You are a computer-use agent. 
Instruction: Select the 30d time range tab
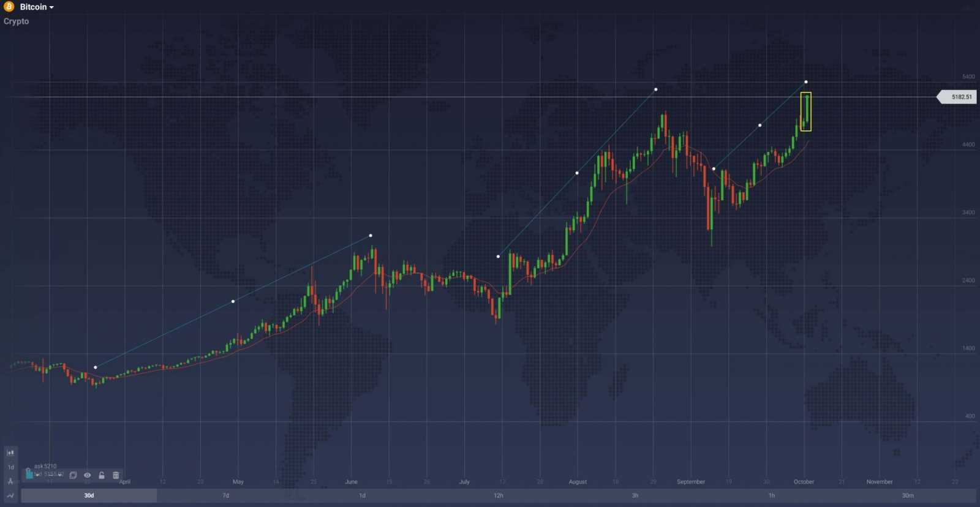coord(89,495)
